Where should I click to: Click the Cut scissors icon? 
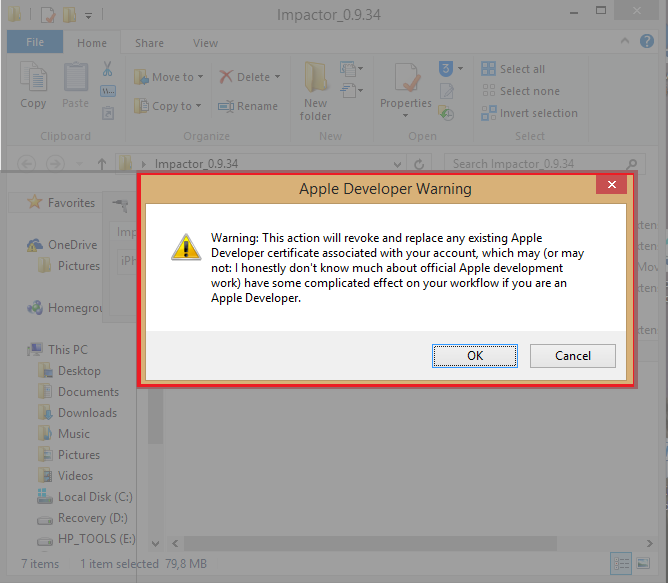(x=107, y=69)
